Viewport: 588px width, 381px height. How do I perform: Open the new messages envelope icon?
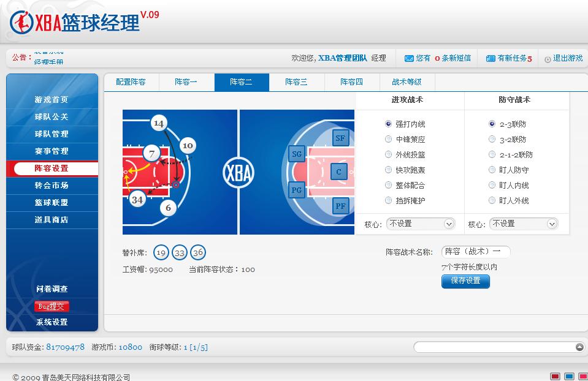(409, 59)
